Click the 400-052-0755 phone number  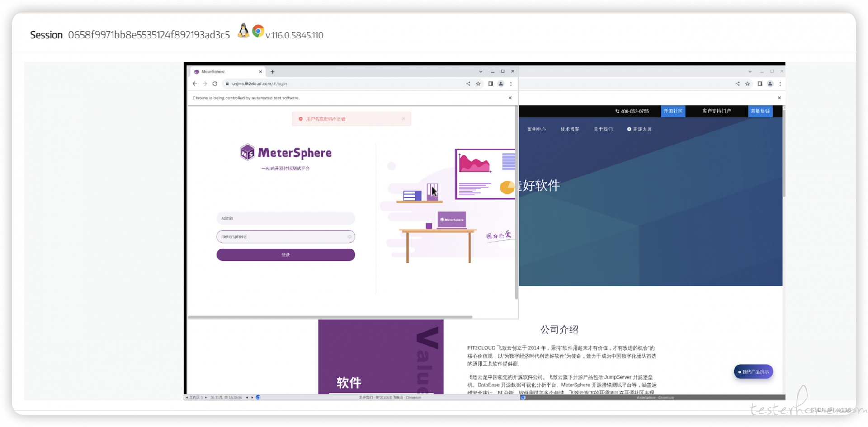point(632,111)
